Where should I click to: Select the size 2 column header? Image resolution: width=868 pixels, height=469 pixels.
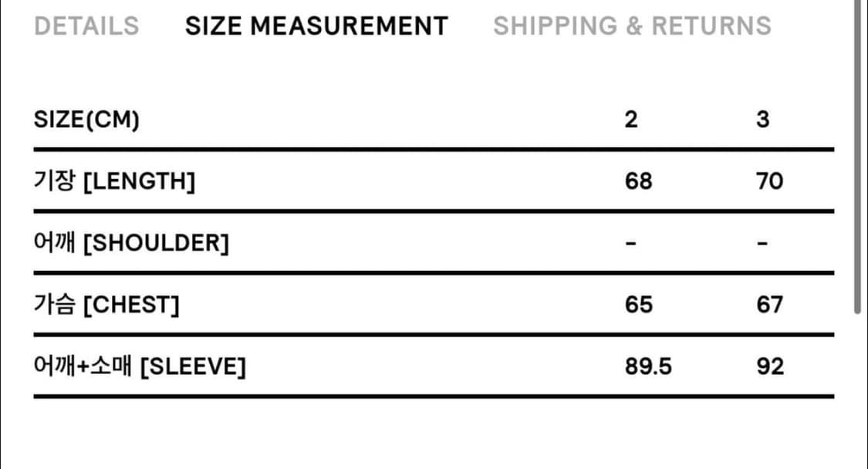(x=631, y=120)
